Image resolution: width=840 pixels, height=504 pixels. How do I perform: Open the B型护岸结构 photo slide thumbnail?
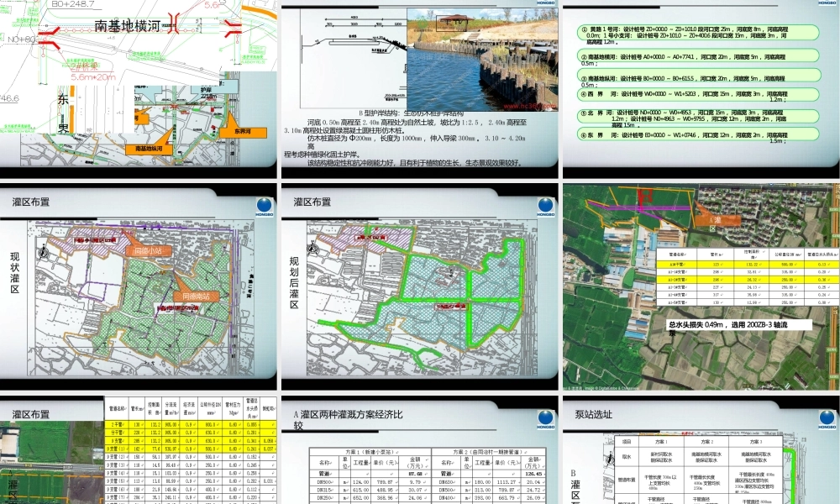point(419,88)
